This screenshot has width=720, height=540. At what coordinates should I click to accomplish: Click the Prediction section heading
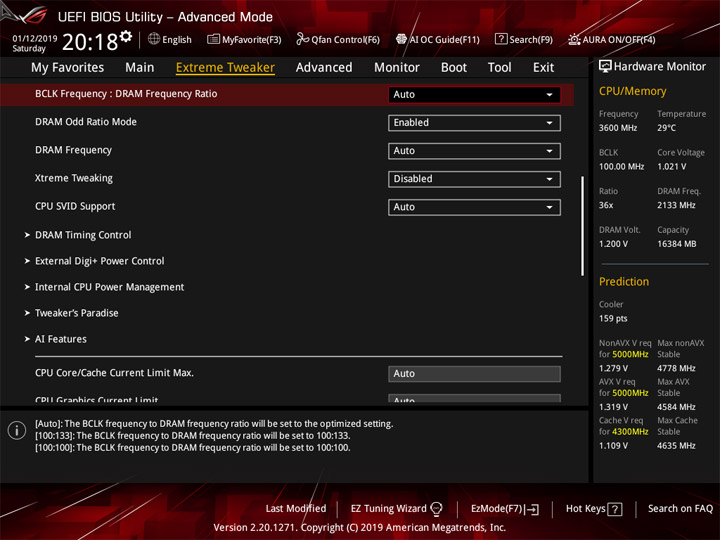tap(624, 281)
